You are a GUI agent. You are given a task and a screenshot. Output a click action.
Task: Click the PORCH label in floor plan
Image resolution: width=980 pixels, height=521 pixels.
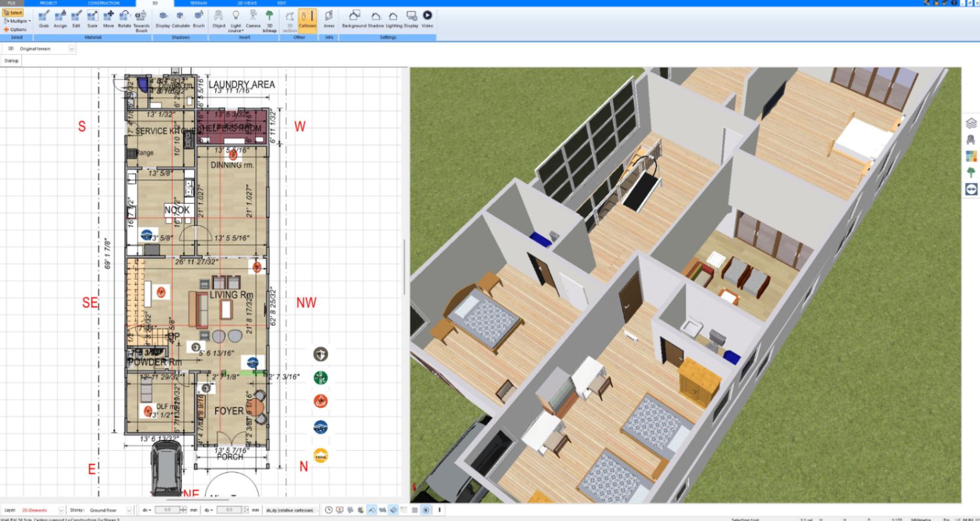230,457
